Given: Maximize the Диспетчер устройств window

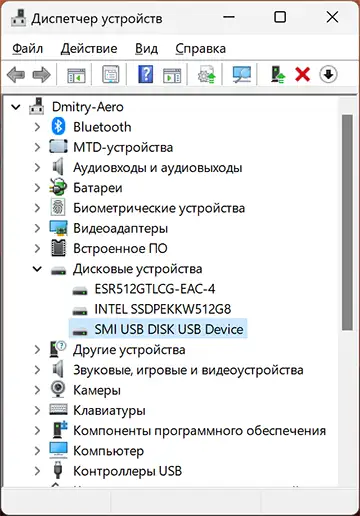Looking at the screenshot, I should pos(280,17).
